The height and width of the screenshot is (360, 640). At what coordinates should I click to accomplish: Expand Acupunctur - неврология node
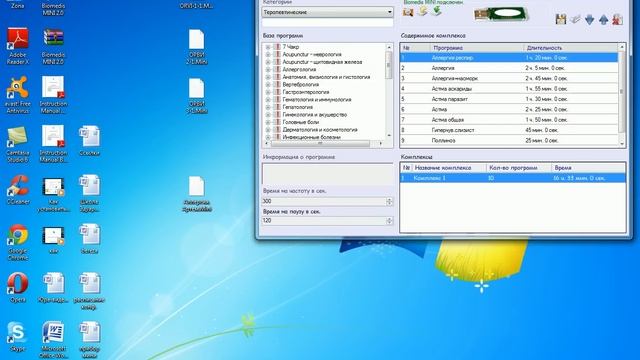tap(268, 55)
